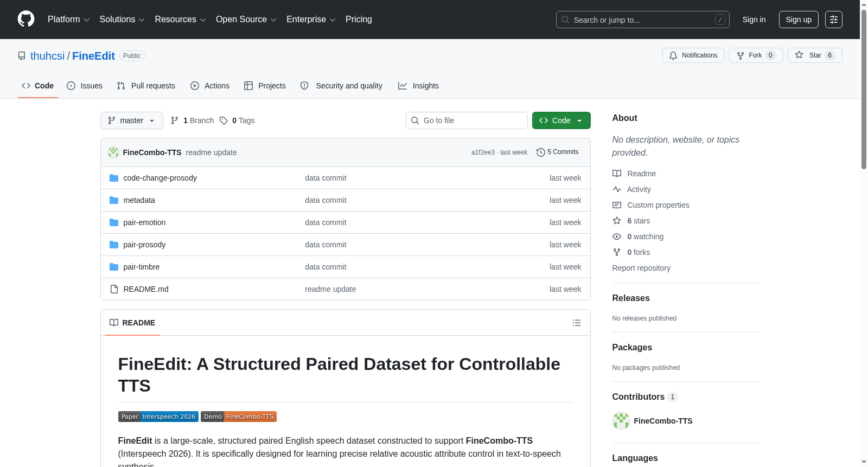868x467 pixels.
Task: Open the 0 Tags link
Action: [237, 120]
